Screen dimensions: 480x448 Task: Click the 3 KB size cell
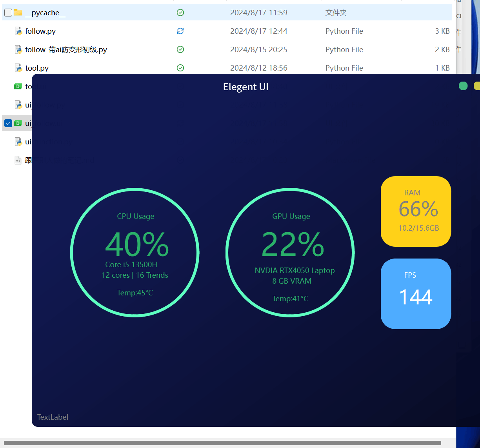pos(442,31)
